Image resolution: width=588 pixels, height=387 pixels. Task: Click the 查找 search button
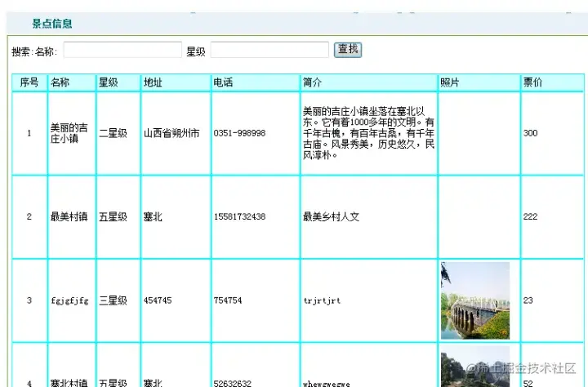pyautogui.click(x=348, y=50)
